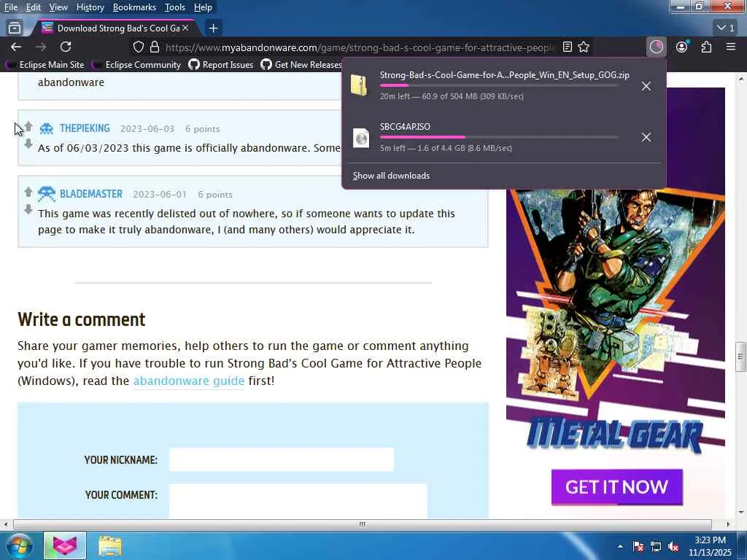Image resolution: width=747 pixels, height=560 pixels.
Task: Upvote BLADEMASTER's comment
Action: tap(28, 192)
